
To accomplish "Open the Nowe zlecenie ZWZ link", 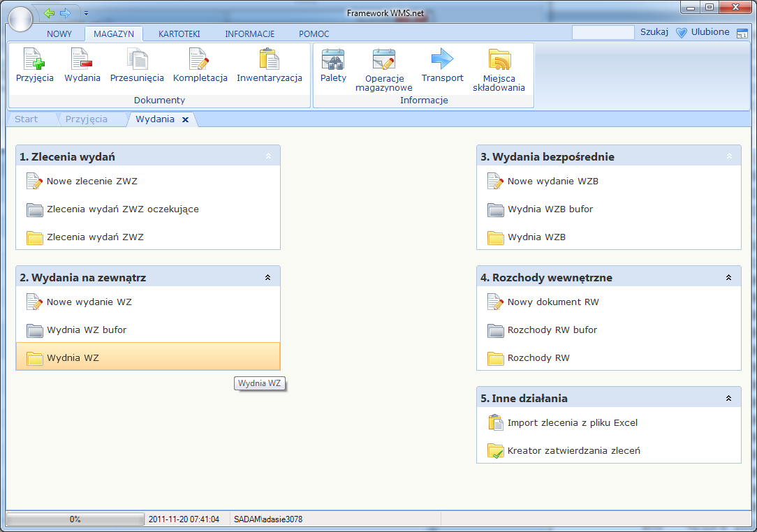I will tap(91, 182).
